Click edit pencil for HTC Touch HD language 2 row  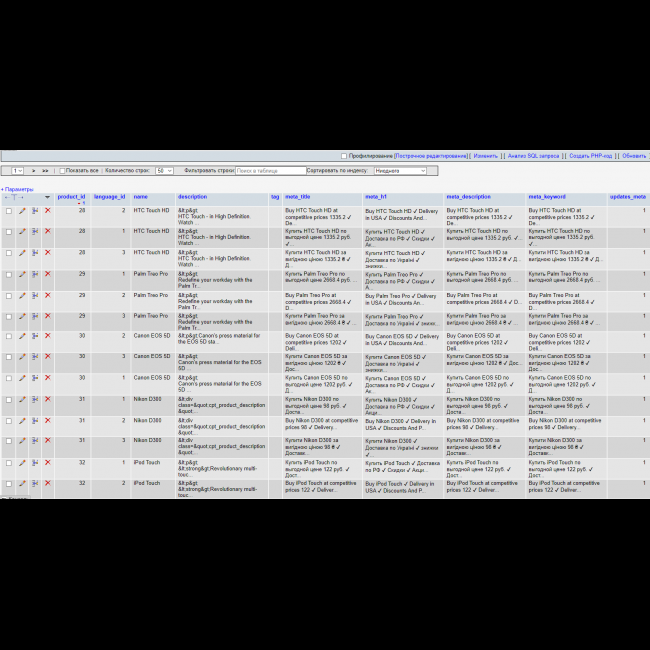point(22,211)
